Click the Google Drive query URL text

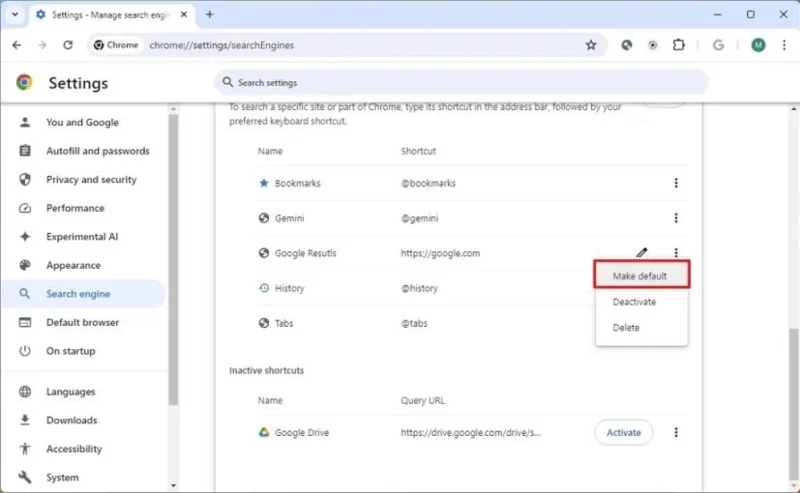coord(470,433)
